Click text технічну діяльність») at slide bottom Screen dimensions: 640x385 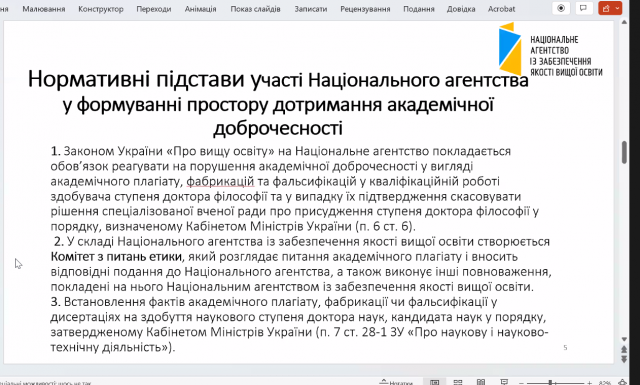pos(113,347)
